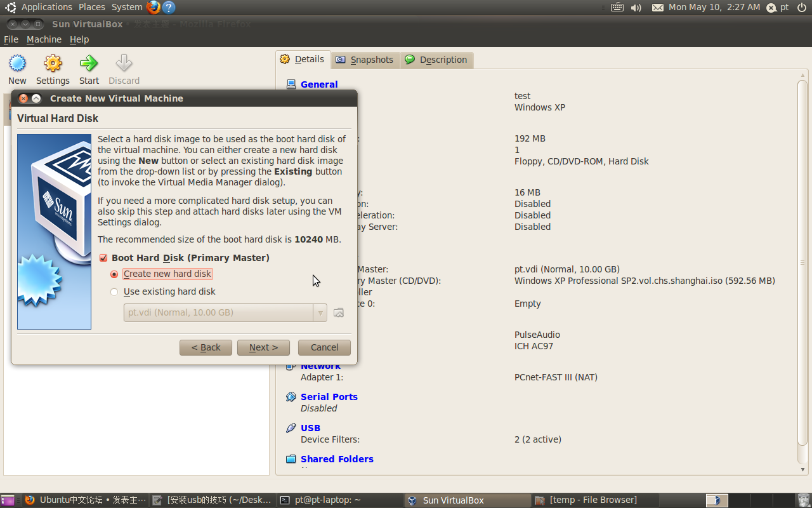Click the Serial Ports section icon
Screen dimensions: 812x508
tap(291, 397)
